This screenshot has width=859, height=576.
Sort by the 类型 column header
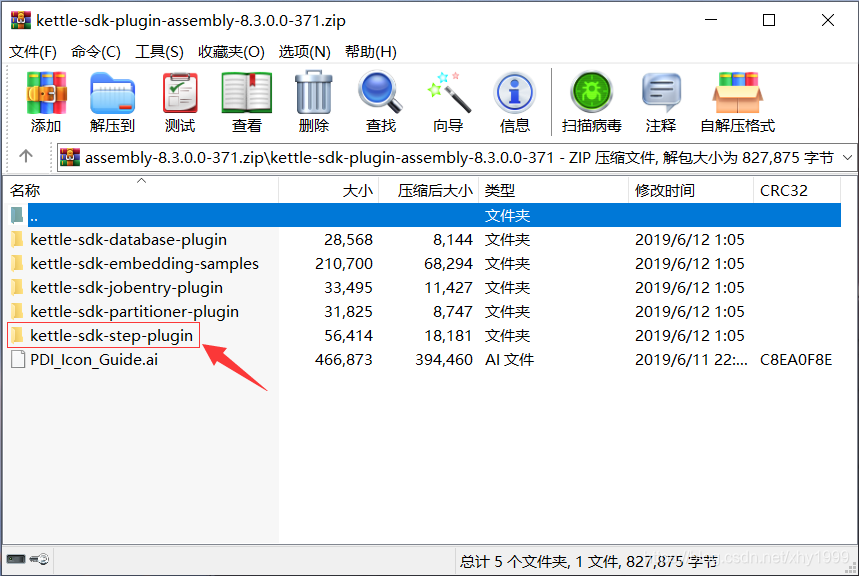click(x=553, y=190)
